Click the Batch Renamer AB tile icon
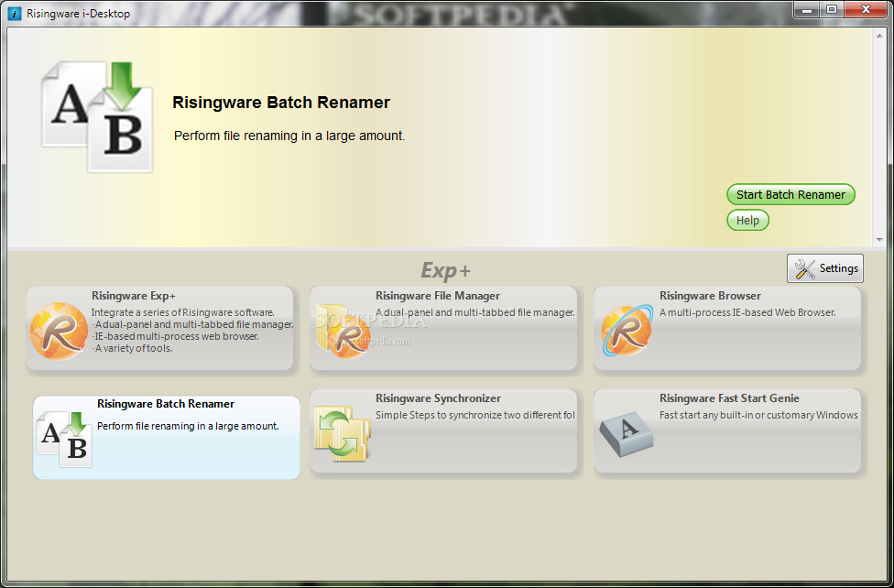 pyautogui.click(x=64, y=440)
